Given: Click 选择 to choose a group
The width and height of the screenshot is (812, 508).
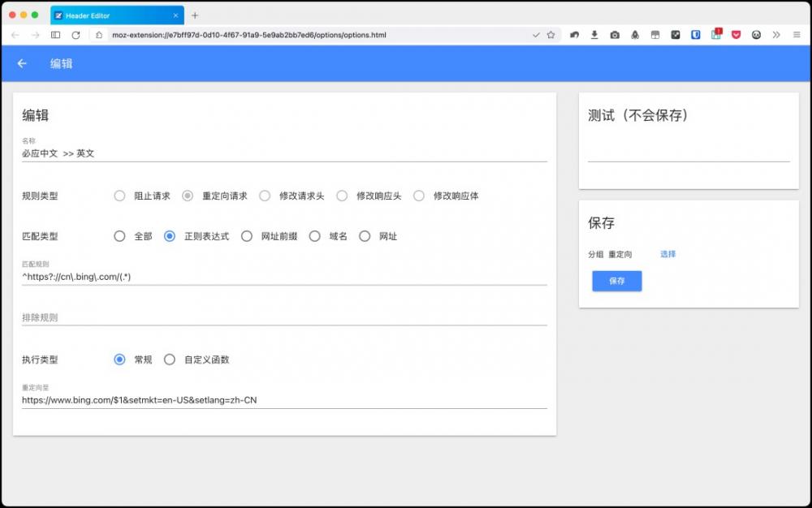Looking at the screenshot, I should (x=668, y=254).
